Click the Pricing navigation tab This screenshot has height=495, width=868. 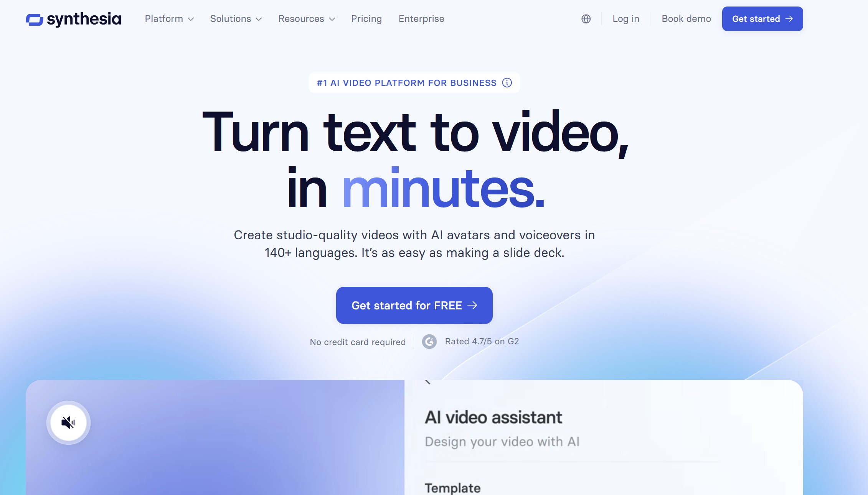pyautogui.click(x=366, y=18)
